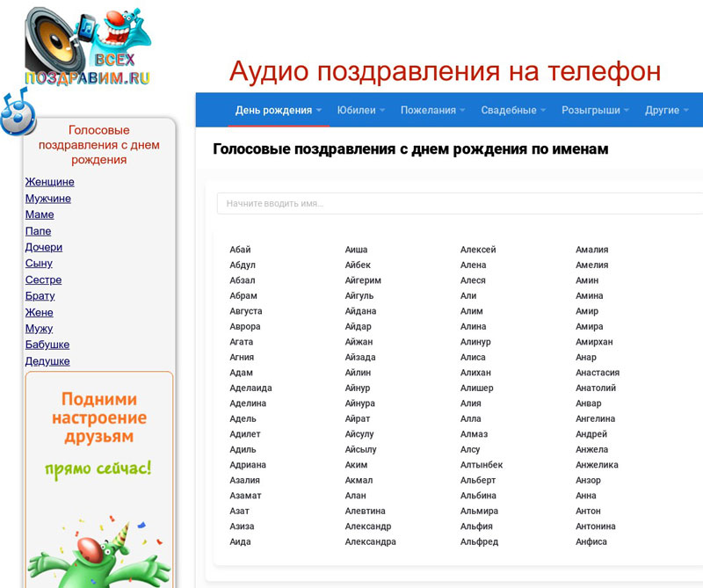Click the blue music note disc icon
Screen dimensions: 703x588
click(x=18, y=113)
